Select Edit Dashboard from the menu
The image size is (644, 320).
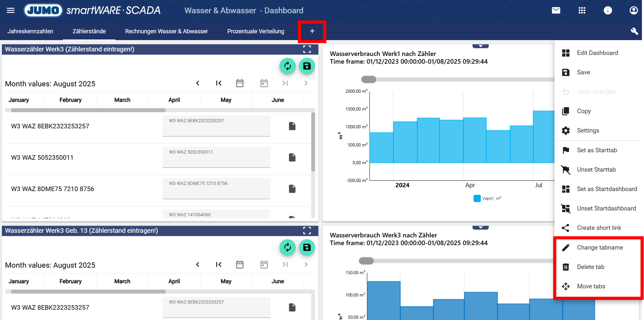click(597, 53)
